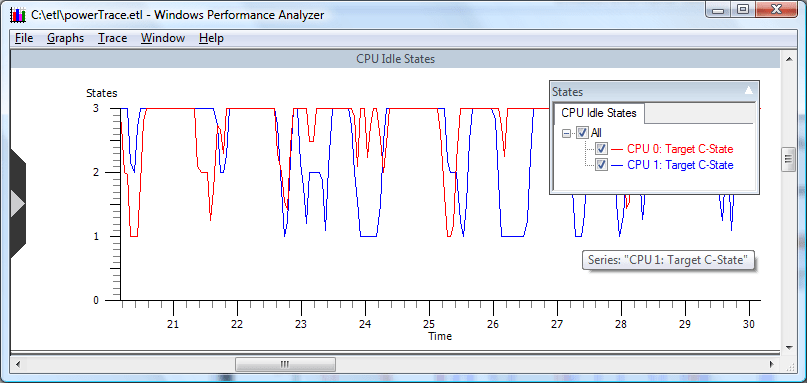Viewport: 807px width, 383px height.
Task: Expand the left side panel flyout arrow
Action: point(17,204)
